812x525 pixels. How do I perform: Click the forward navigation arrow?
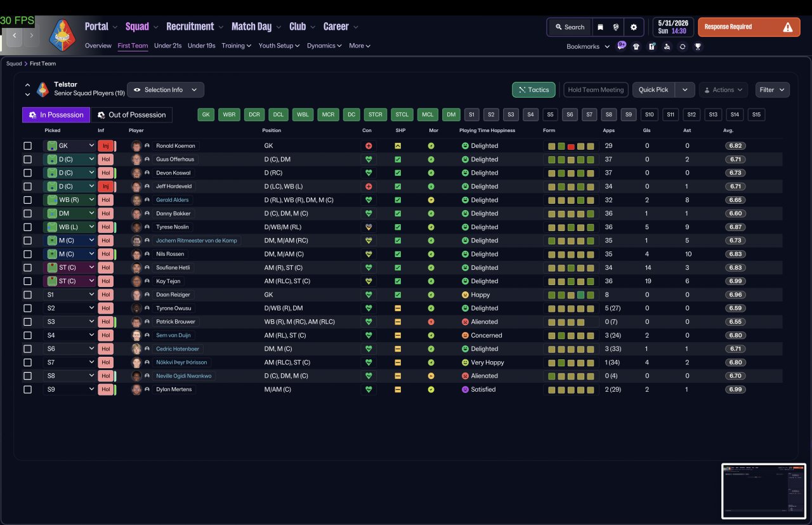point(31,36)
